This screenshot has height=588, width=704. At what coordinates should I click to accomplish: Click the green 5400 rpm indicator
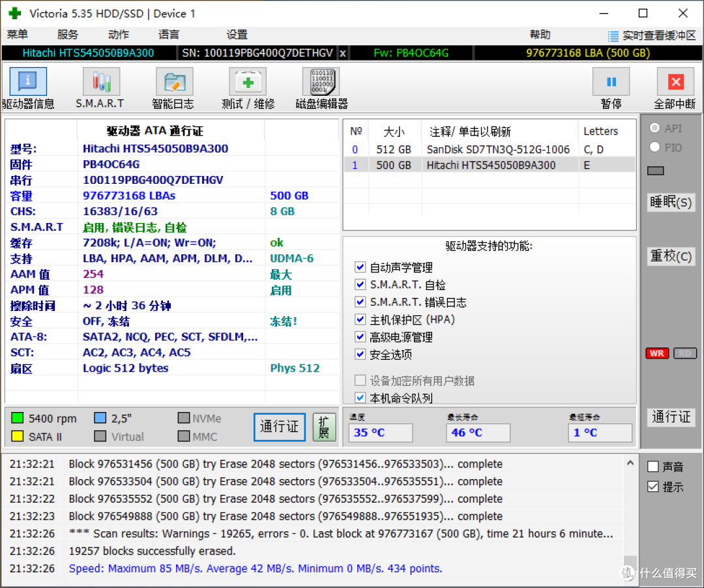click(x=17, y=418)
